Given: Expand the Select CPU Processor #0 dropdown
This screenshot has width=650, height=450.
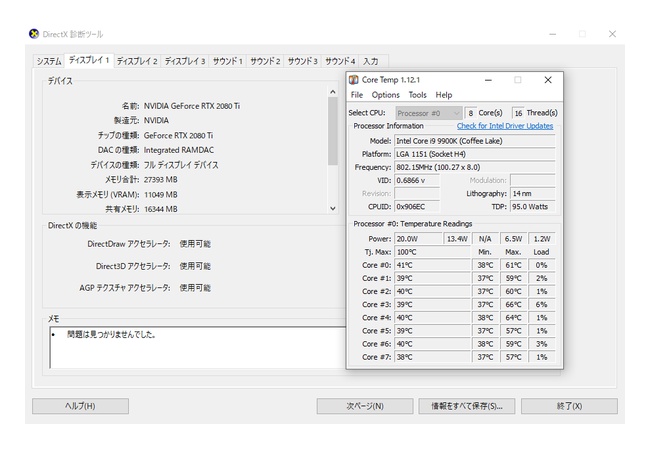Looking at the screenshot, I should [x=429, y=113].
